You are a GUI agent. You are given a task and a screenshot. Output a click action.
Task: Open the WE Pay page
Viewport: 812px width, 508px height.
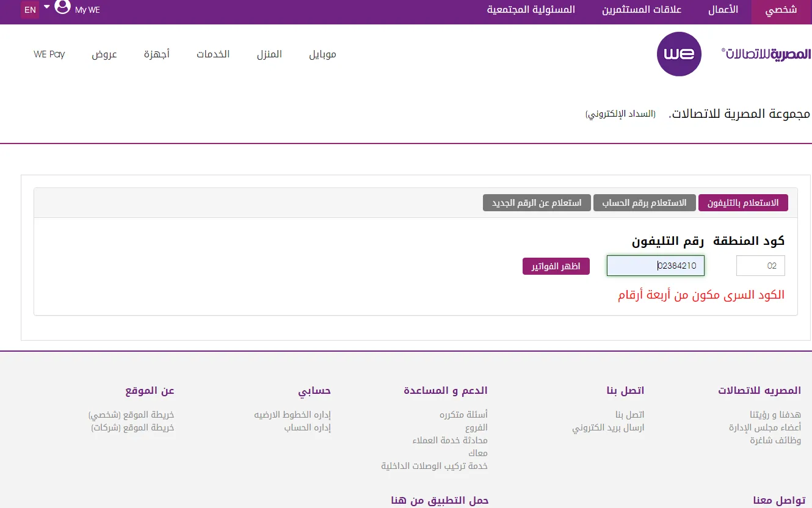[49, 54]
